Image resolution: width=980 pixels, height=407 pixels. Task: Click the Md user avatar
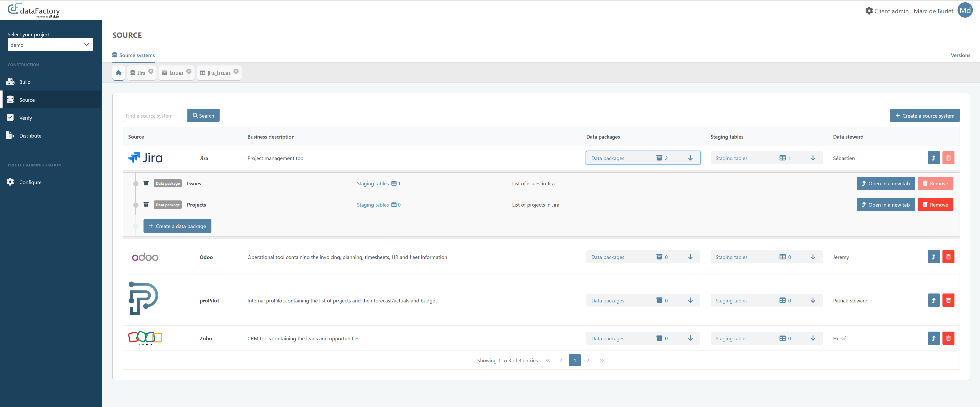[965, 11]
